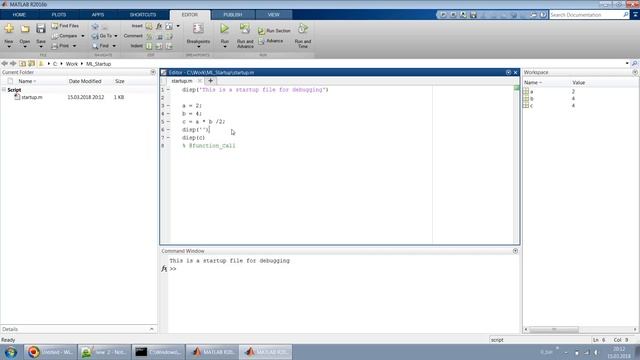
Task: Click the Print button
Action: pyautogui.click(x=60, y=46)
